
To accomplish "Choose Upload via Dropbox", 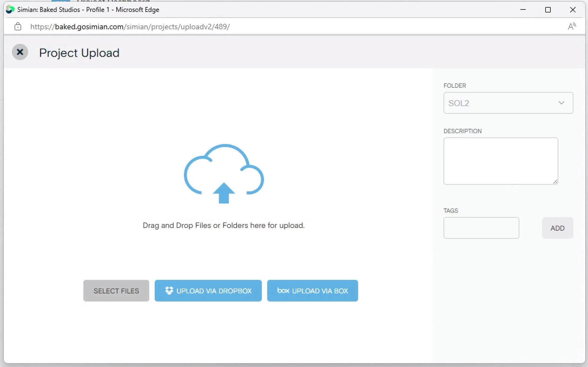I will (208, 291).
